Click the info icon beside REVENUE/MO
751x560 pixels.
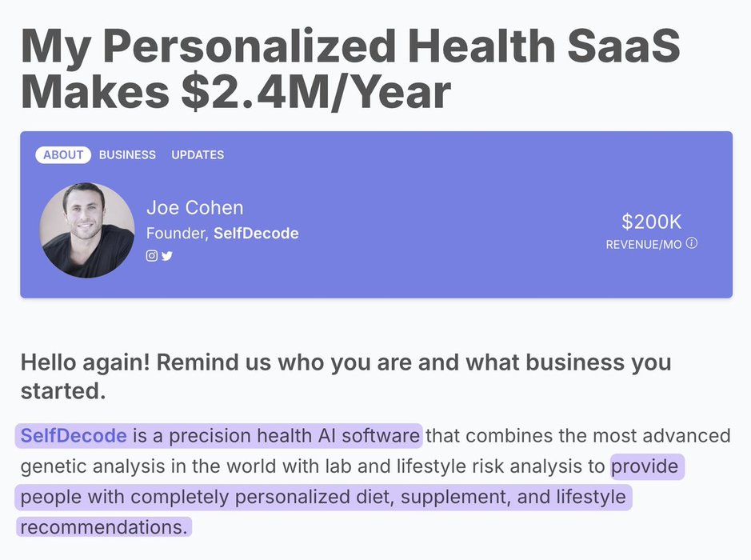(x=692, y=243)
